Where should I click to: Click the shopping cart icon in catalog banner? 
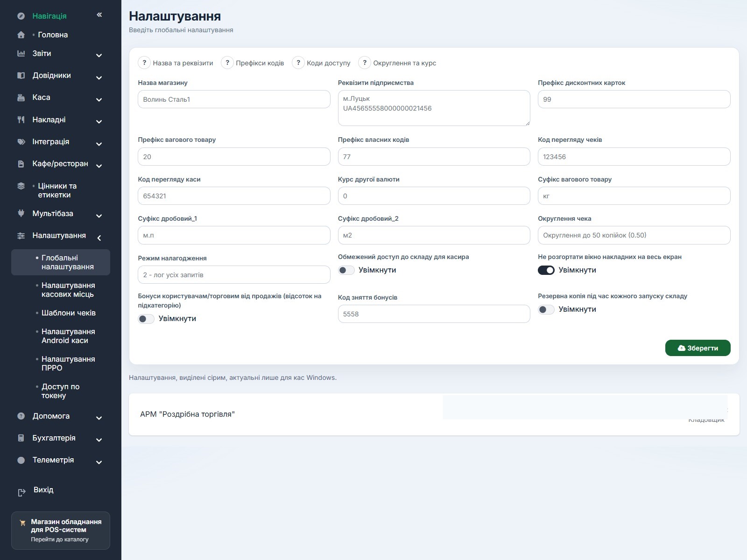[22, 523]
